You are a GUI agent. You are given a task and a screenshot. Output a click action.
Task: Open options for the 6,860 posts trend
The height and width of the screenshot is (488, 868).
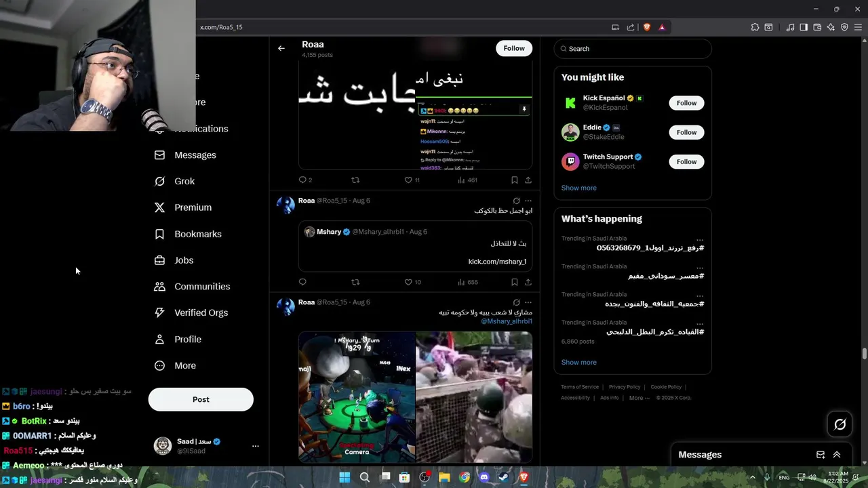[x=700, y=323]
